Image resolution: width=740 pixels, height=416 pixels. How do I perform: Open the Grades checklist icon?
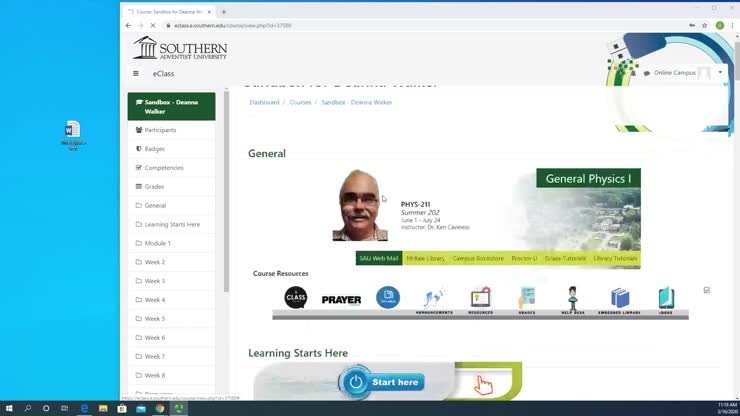527,300
